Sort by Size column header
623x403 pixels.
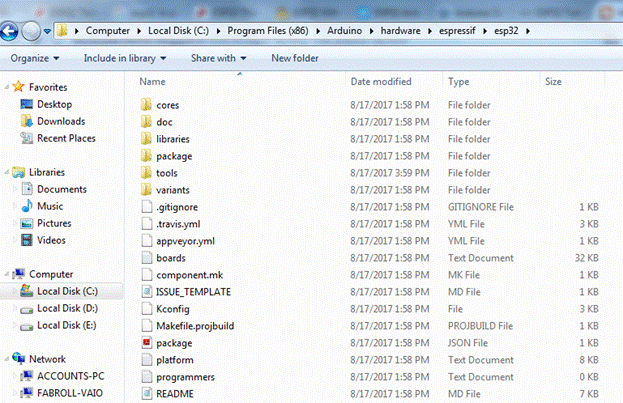pos(553,81)
